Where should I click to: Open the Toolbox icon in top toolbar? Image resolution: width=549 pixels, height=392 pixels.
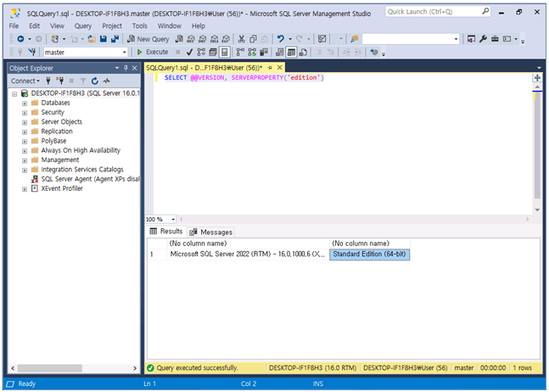(495, 39)
